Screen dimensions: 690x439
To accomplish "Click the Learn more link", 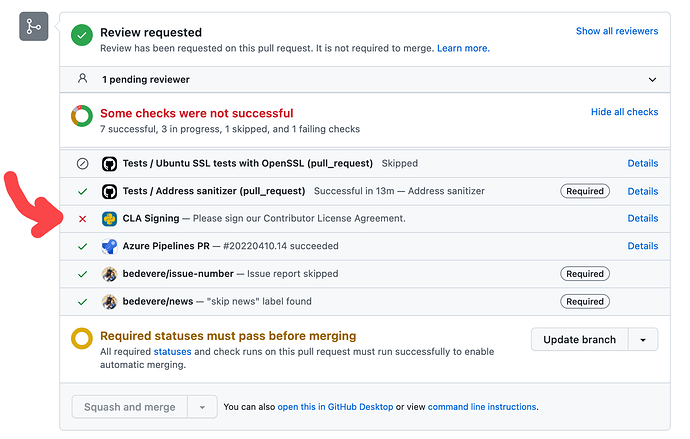I will click(463, 48).
